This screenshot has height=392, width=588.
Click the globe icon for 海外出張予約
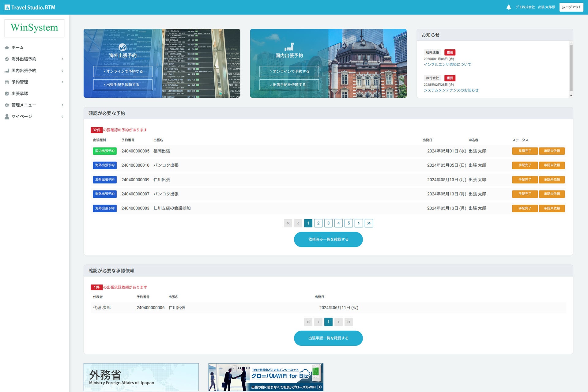[7, 59]
